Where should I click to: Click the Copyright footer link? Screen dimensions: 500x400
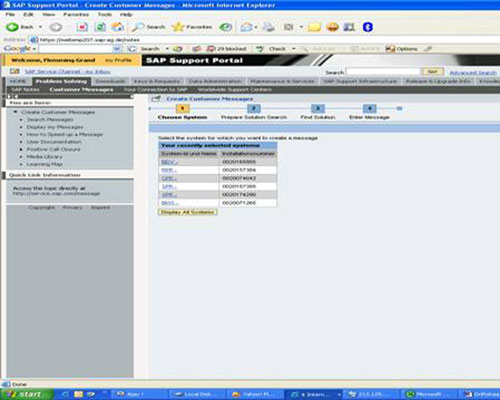41,207
